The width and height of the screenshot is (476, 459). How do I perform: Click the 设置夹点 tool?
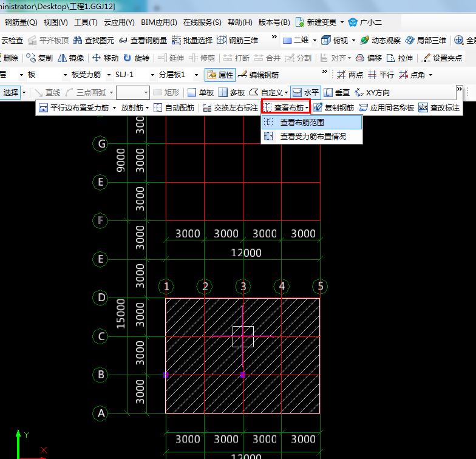(x=442, y=58)
